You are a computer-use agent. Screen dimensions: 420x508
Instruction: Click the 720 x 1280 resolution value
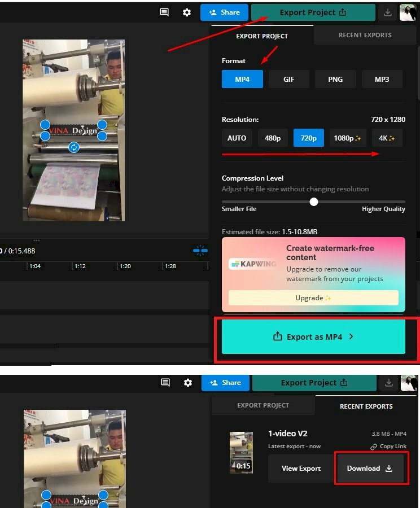(x=388, y=120)
